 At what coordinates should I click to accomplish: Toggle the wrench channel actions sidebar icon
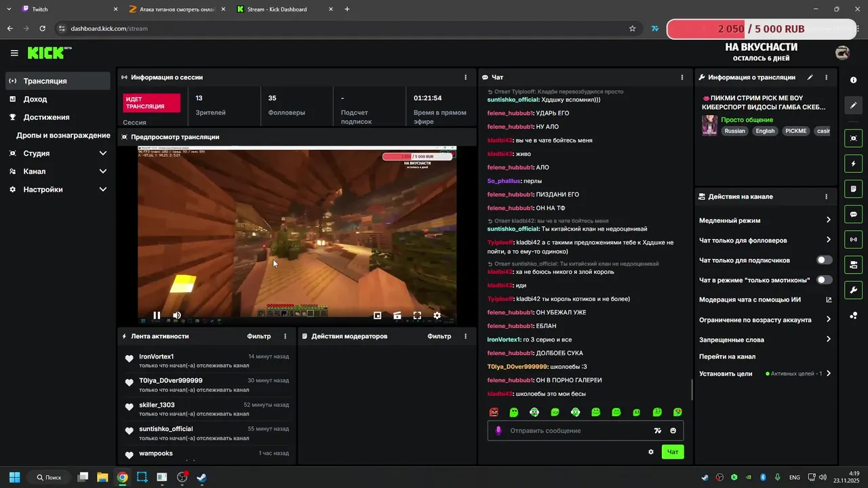[x=853, y=290]
